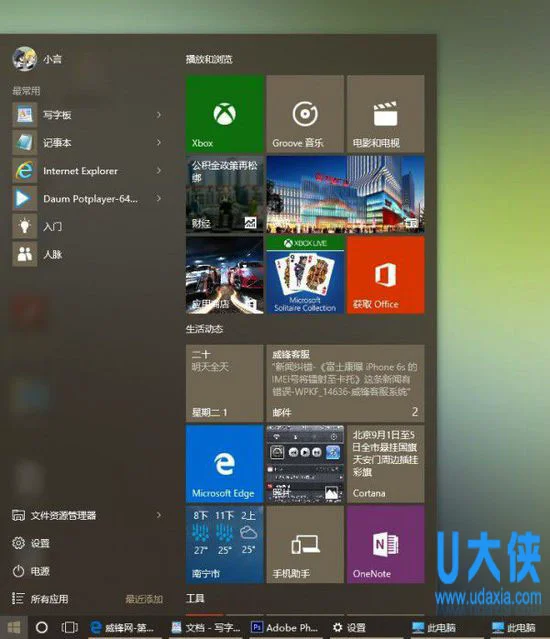Open the 电影和电视 tile
The image size is (550, 639).
tap(385, 114)
